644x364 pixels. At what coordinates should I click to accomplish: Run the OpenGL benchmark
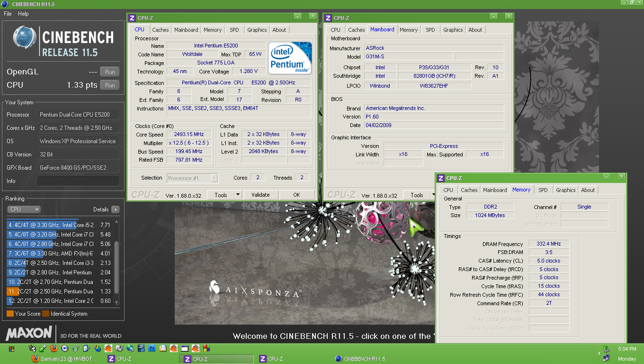pos(110,72)
